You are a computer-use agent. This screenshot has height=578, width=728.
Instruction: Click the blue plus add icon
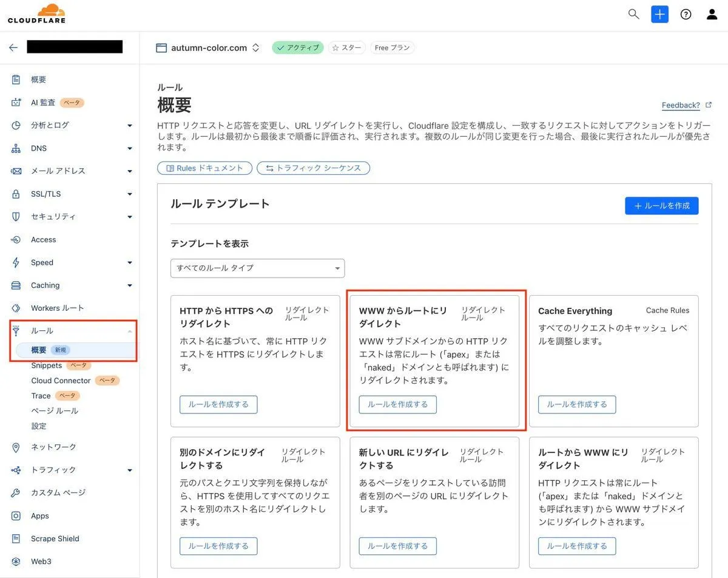tap(659, 14)
